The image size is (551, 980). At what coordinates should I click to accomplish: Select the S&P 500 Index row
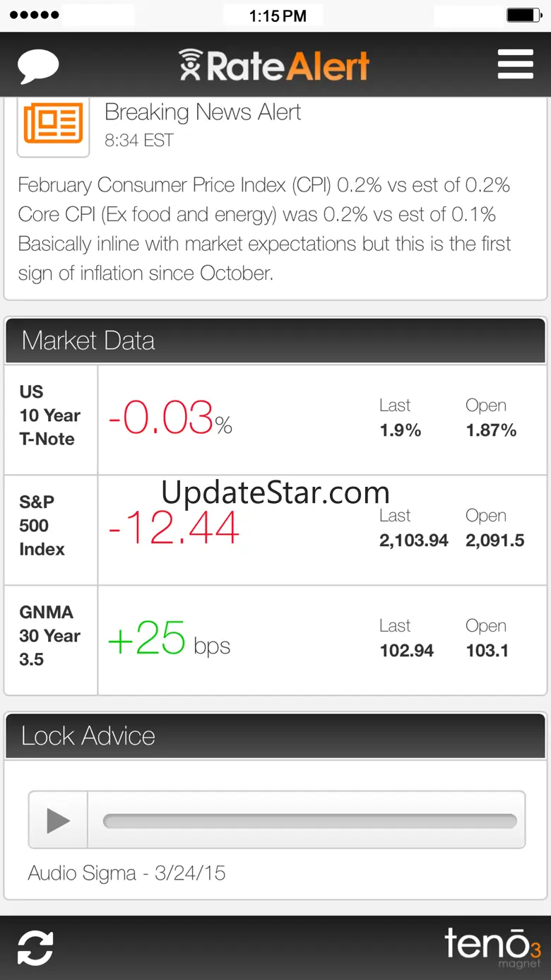(275, 530)
